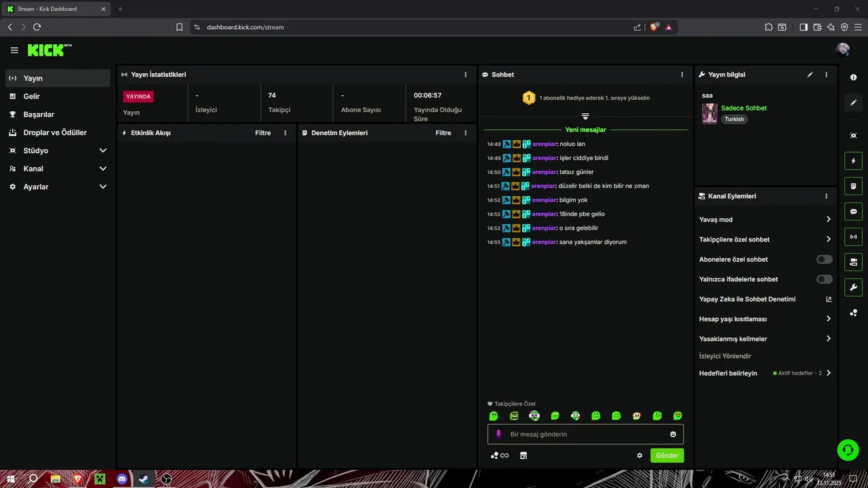Click the Sadece Sohbet category thumbnail
868x488 pixels.
click(709, 113)
